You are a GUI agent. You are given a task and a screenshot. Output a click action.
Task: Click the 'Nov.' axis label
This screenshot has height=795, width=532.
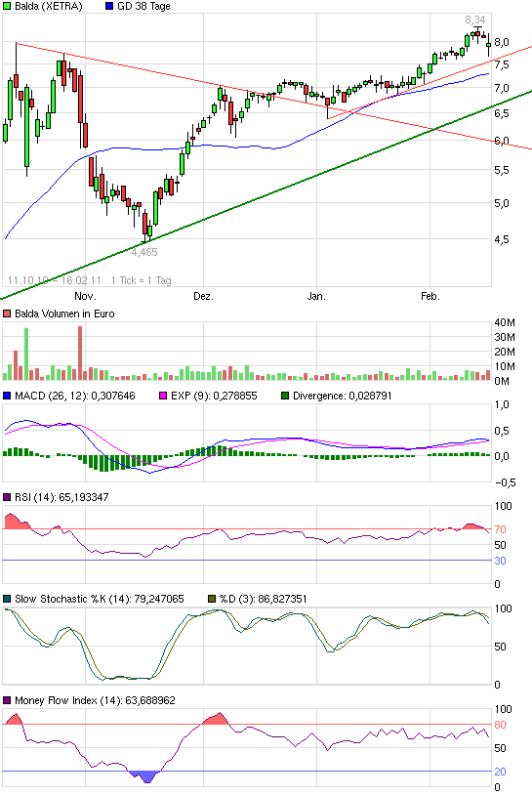(x=85, y=296)
